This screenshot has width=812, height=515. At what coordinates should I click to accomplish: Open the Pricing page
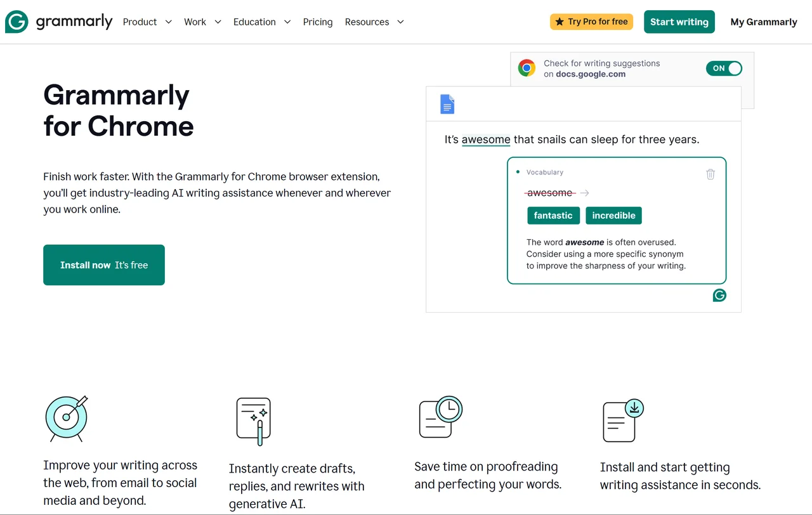[x=318, y=22]
